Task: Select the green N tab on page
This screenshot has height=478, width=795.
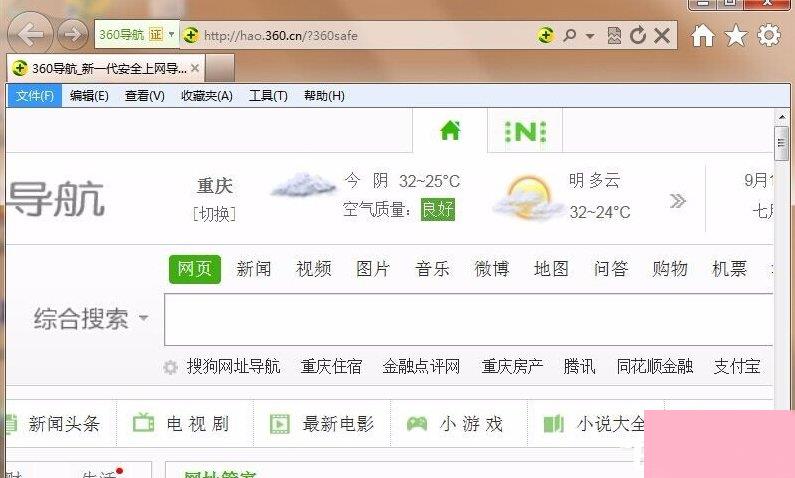Action: tap(525, 132)
